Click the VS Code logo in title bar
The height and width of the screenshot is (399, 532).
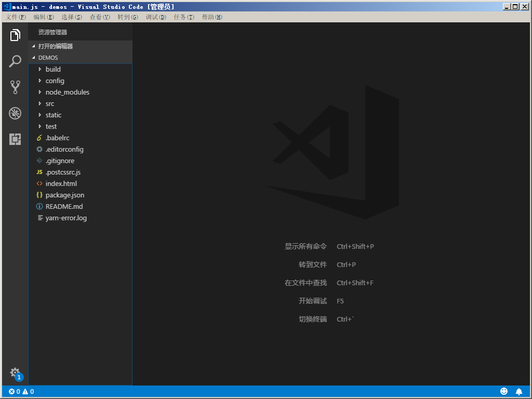[x=7, y=6]
